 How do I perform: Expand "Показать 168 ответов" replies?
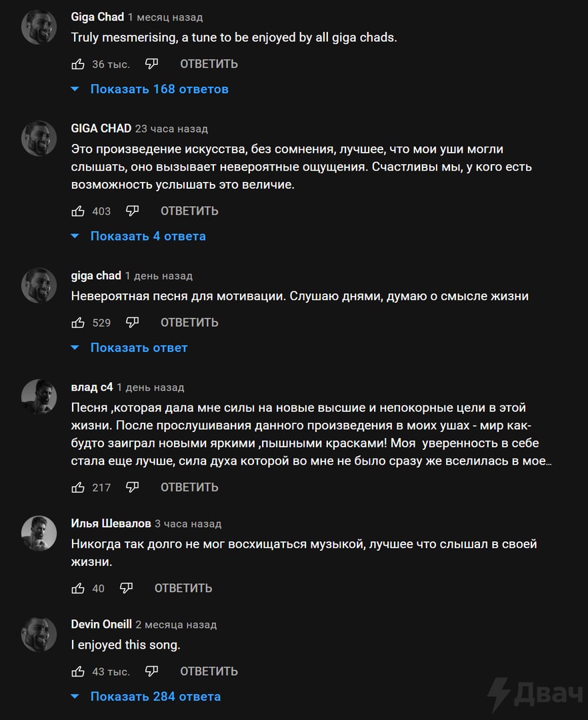[159, 89]
